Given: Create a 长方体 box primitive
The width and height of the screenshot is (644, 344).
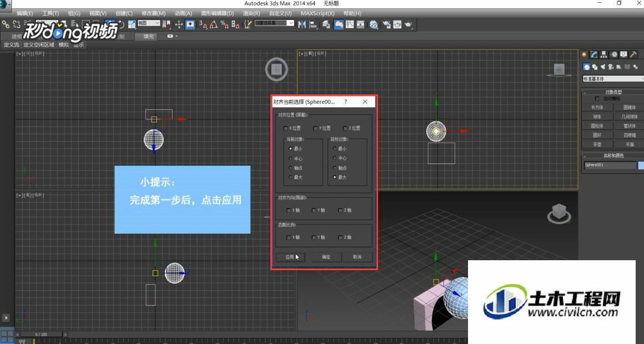Looking at the screenshot, I should point(597,108).
